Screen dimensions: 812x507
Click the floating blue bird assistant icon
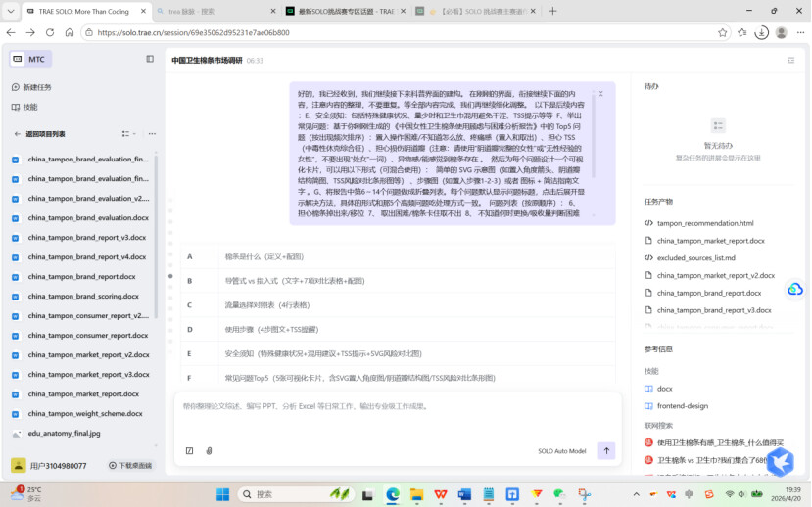click(779, 461)
